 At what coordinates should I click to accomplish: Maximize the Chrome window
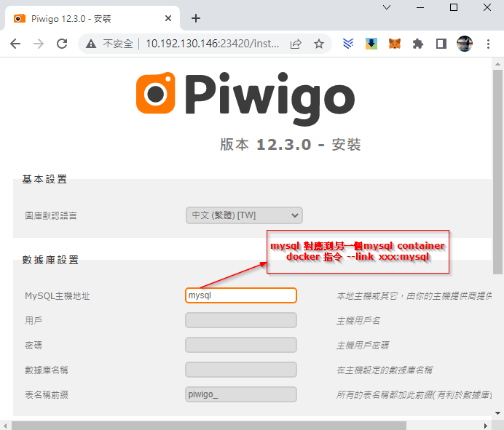click(x=454, y=7)
